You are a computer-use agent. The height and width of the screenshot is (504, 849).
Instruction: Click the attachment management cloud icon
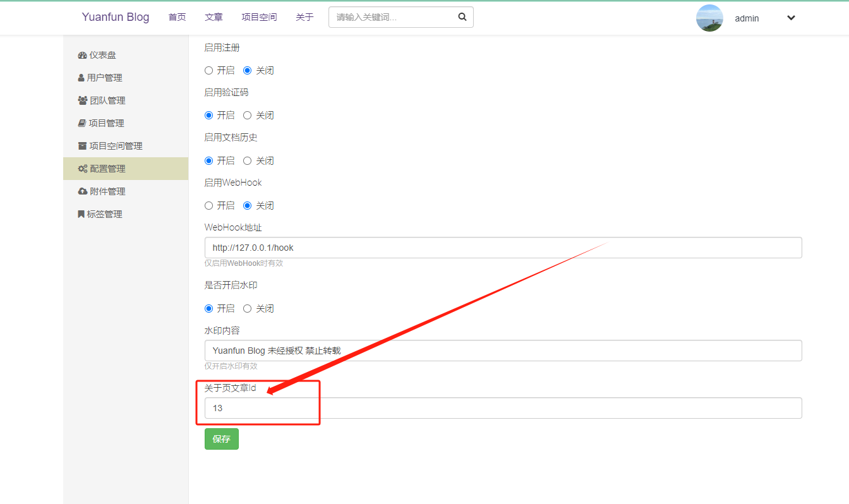coord(82,192)
